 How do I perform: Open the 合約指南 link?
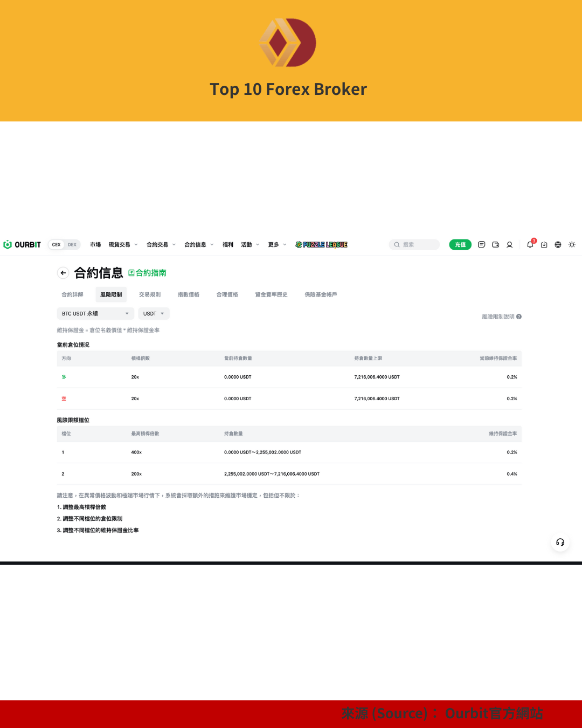tap(147, 273)
